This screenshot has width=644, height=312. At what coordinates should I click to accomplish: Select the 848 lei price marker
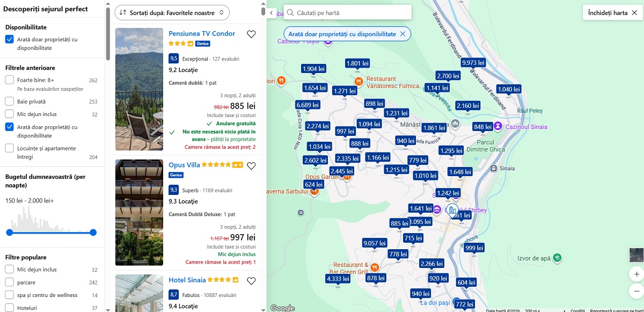(482, 127)
